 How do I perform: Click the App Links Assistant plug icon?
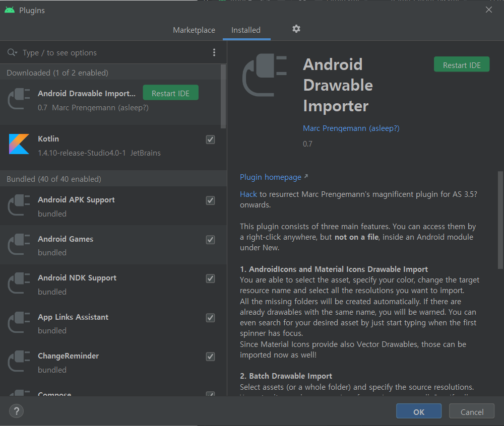coord(19,323)
